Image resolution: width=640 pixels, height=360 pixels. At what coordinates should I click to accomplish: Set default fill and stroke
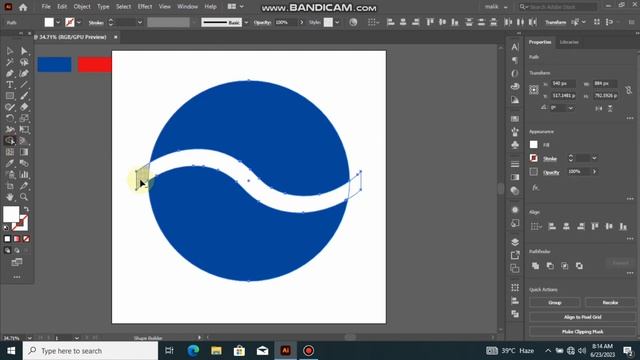click(6, 228)
